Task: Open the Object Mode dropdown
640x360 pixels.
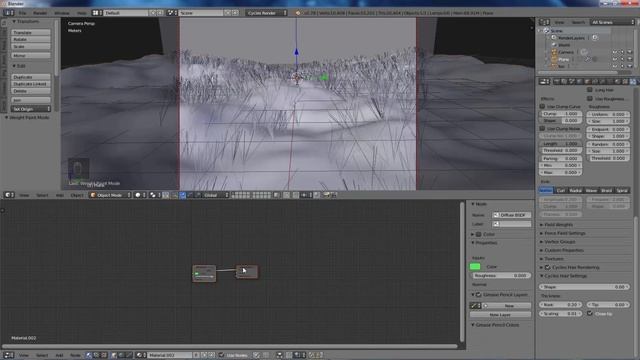Action: [x=110, y=195]
